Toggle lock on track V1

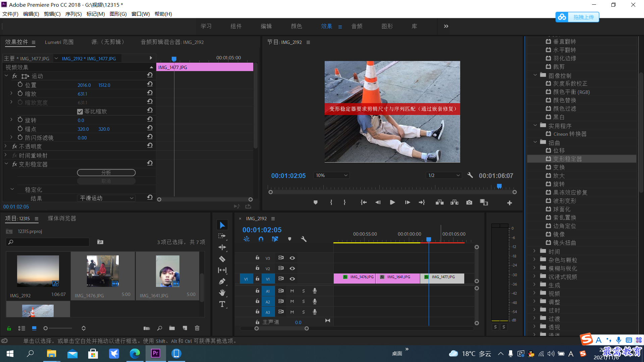click(x=257, y=279)
